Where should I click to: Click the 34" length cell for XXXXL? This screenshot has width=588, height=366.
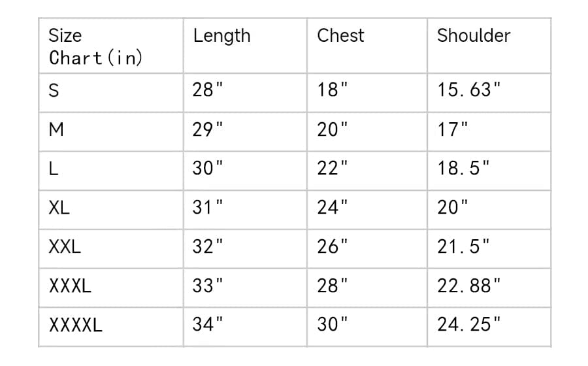pos(208,325)
